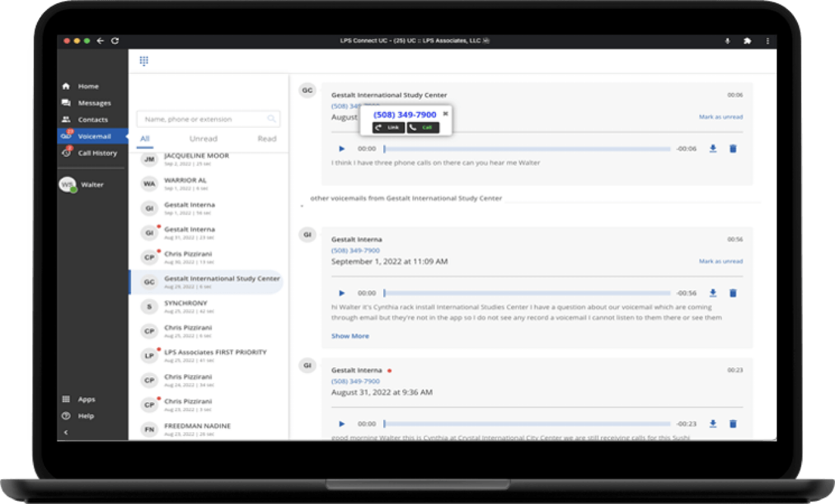Click the Link button in popup
This screenshot has height=504, width=835.
(389, 127)
